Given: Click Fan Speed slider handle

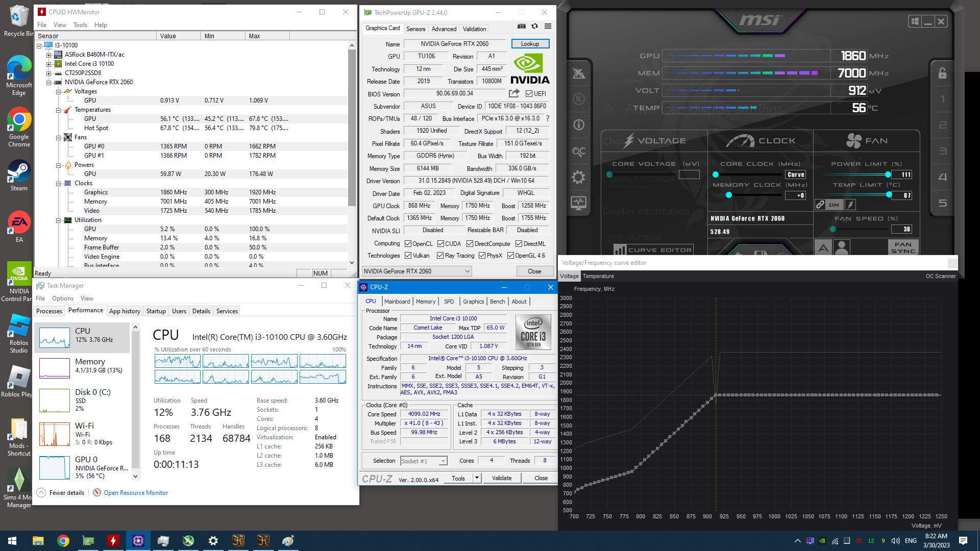Looking at the screenshot, I should (x=833, y=230).
